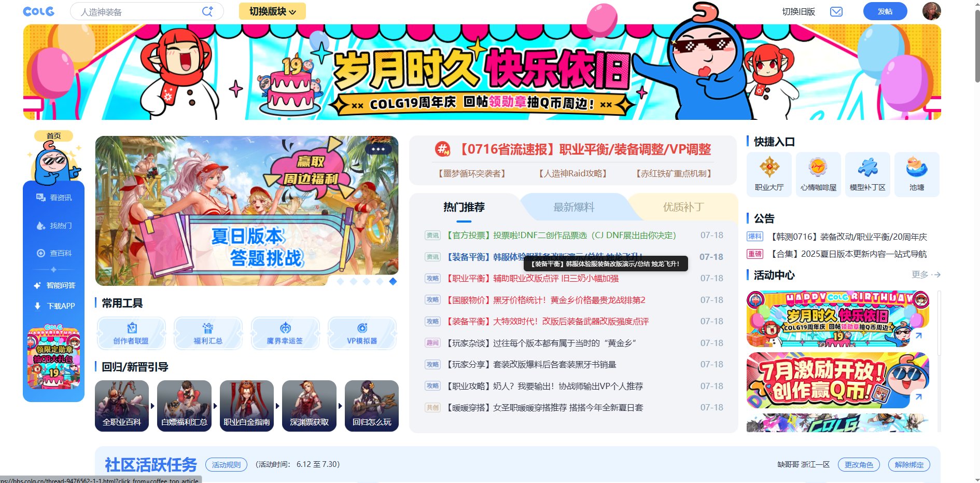The image size is (980, 483).
Task: Open 【赤红铁矿重点机制】 link
Action: [x=674, y=173]
